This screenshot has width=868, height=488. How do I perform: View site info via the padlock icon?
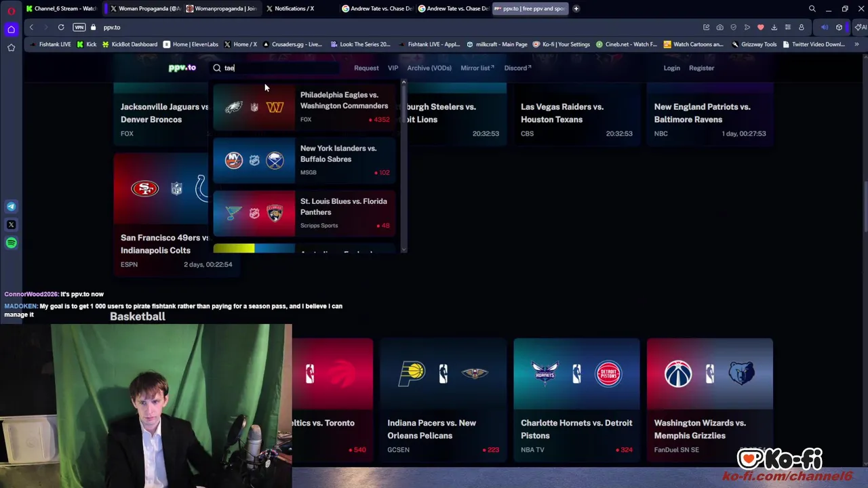(93, 27)
